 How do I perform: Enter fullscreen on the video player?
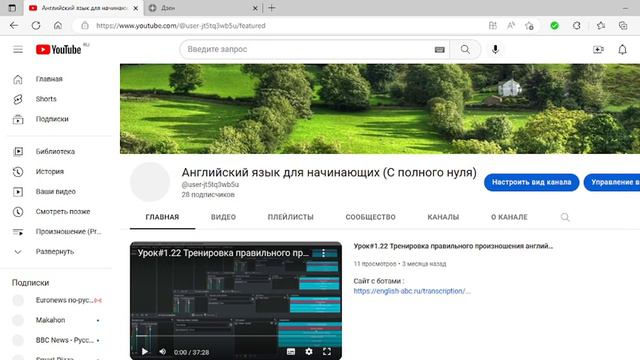(x=327, y=351)
